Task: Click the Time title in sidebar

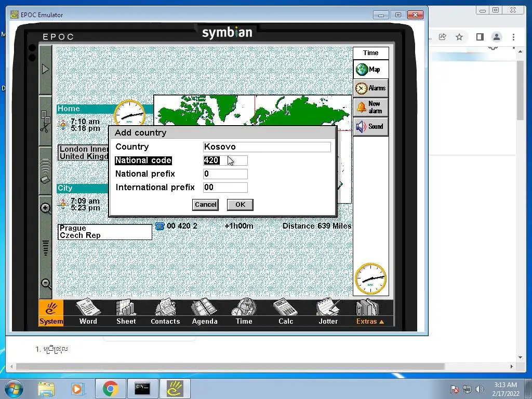Action: [370, 53]
